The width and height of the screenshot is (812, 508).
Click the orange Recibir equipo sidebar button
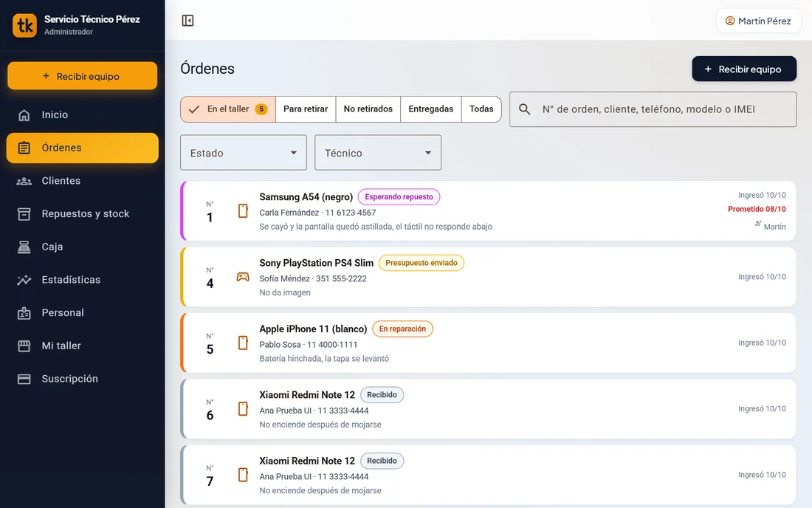click(83, 76)
